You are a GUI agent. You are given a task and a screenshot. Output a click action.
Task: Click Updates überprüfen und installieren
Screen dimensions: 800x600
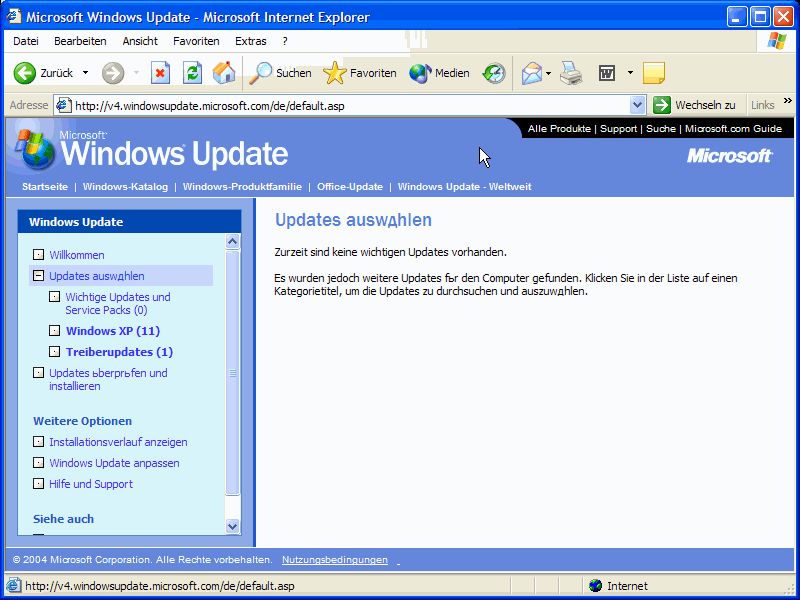coord(108,380)
